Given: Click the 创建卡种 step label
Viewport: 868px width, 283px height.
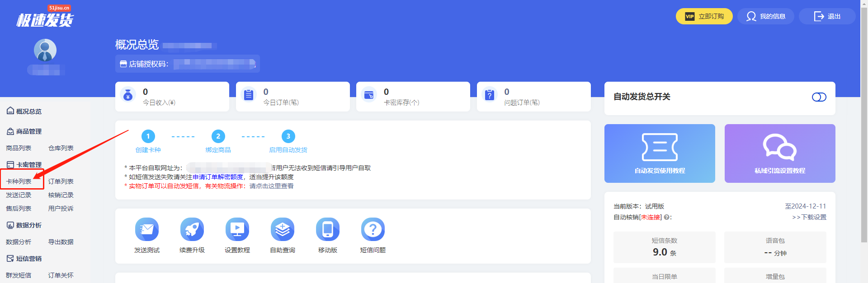Looking at the screenshot, I should [x=148, y=150].
